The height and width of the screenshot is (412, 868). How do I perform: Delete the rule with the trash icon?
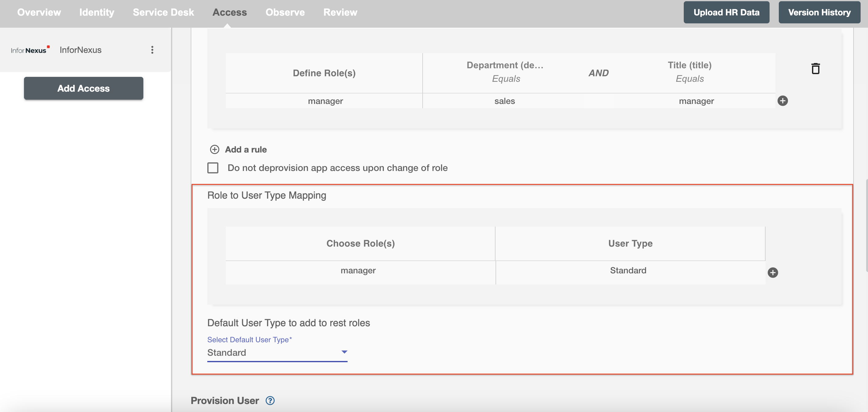(815, 68)
